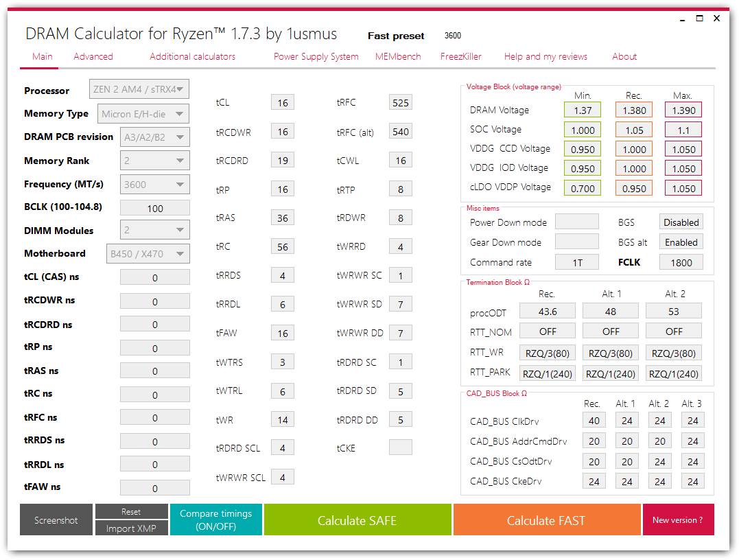Click the BGS alt Enabled value
This screenshot has height=560, width=739.
681,242
